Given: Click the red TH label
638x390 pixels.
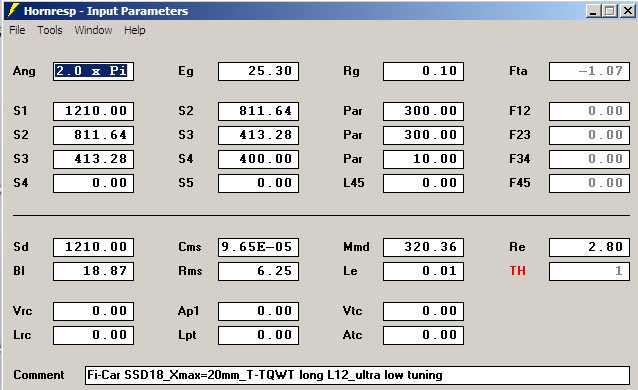Looking at the screenshot, I should pos(518,271).
